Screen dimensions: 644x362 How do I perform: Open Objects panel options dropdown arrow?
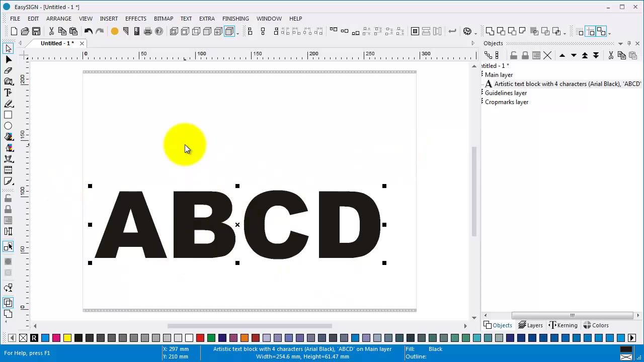point(620,43)
